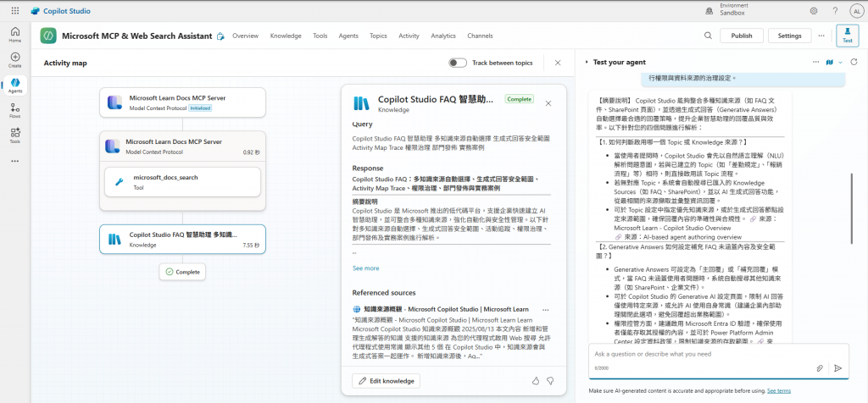Viewport: 868px width, 403px height.
Task: Open Tools in the left sidebar
Action: pyautogui.click(x=15, y=136)
